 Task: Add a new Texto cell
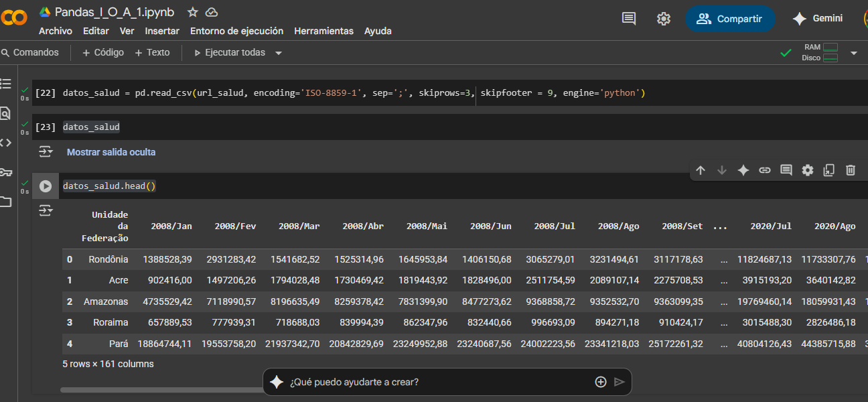point(152,52)
